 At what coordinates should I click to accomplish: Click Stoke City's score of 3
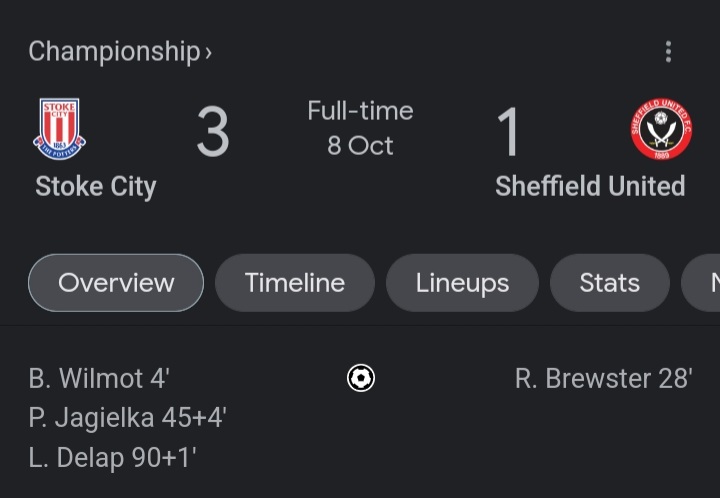pos(212,133)
